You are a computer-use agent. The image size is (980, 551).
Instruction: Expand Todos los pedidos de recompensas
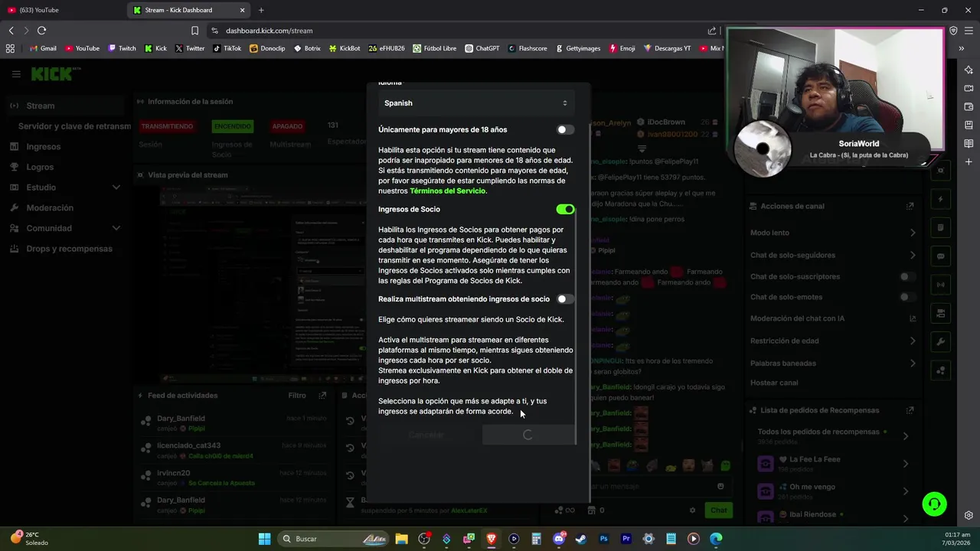tap(906, 436)
